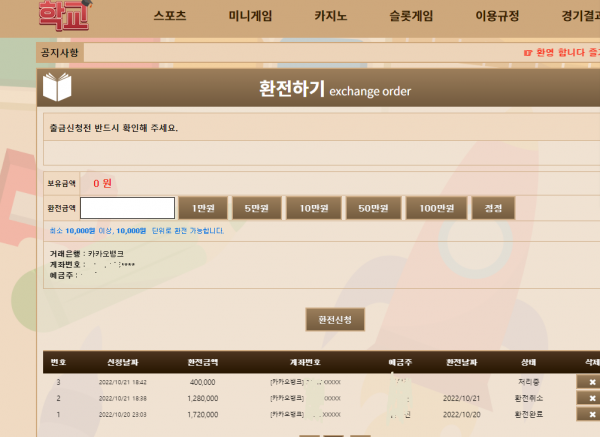Delete exchange record number 2
This screenshot has width=600, height=437.
click(x=591, y=398)
